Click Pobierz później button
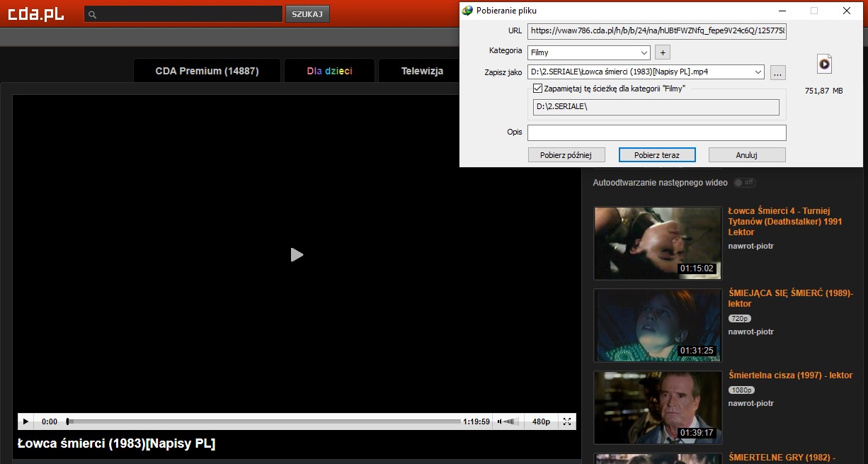 [567, 154]
